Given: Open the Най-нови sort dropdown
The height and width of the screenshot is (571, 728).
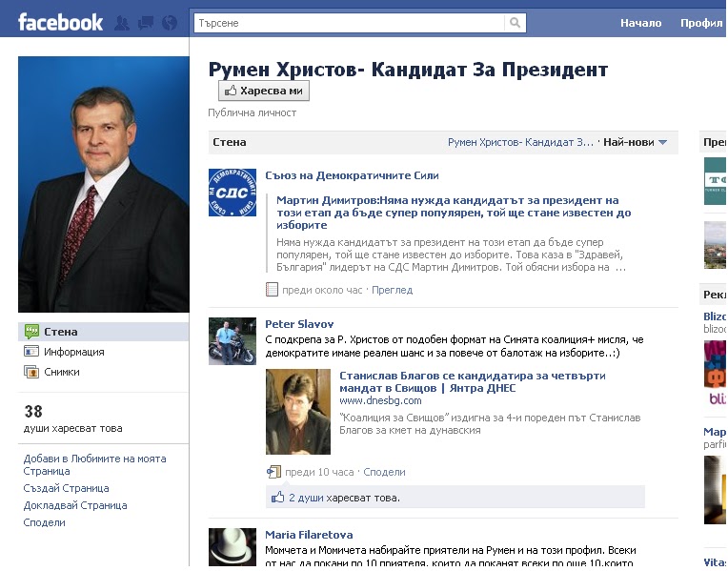Looking at the screenshot, I should pos(636,142).
